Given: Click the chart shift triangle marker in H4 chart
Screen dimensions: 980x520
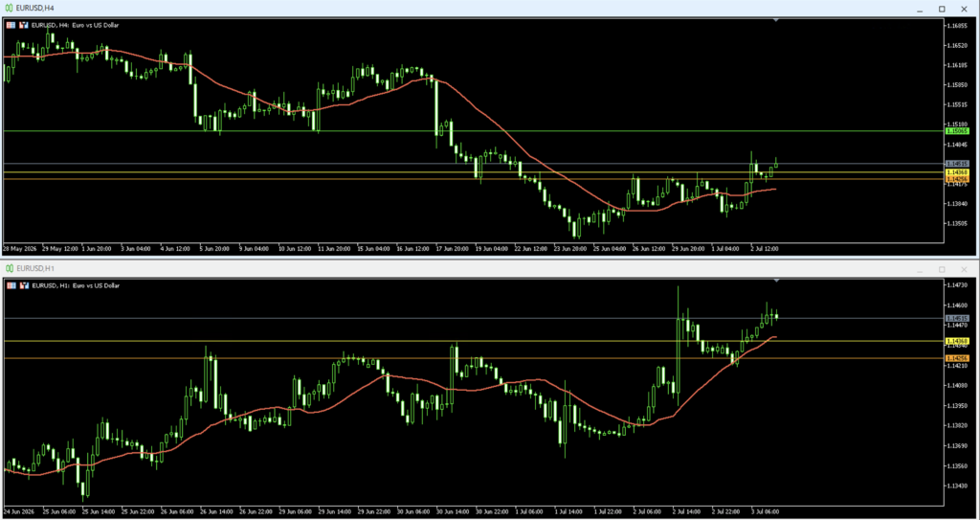Looking at the screenshot, I should [775, 21].
